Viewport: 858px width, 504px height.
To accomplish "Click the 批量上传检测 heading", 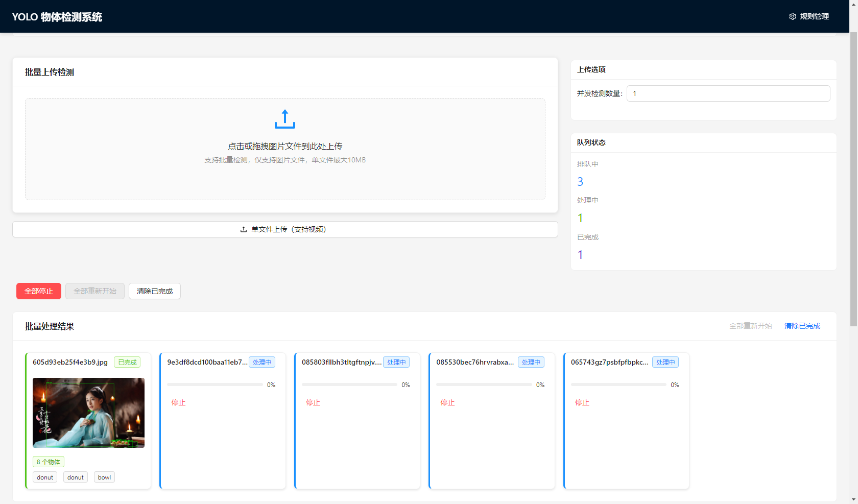I will [x=50, y=72].
